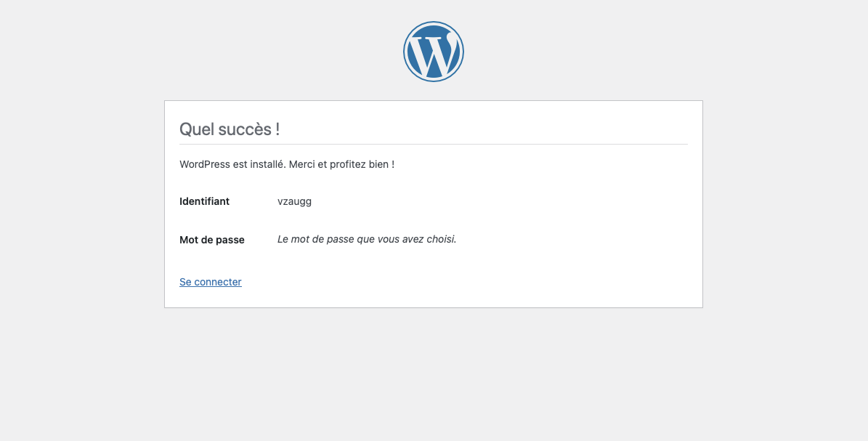
Task: Click the bold "Mot de passe" label
Action: tap(212, 240)
